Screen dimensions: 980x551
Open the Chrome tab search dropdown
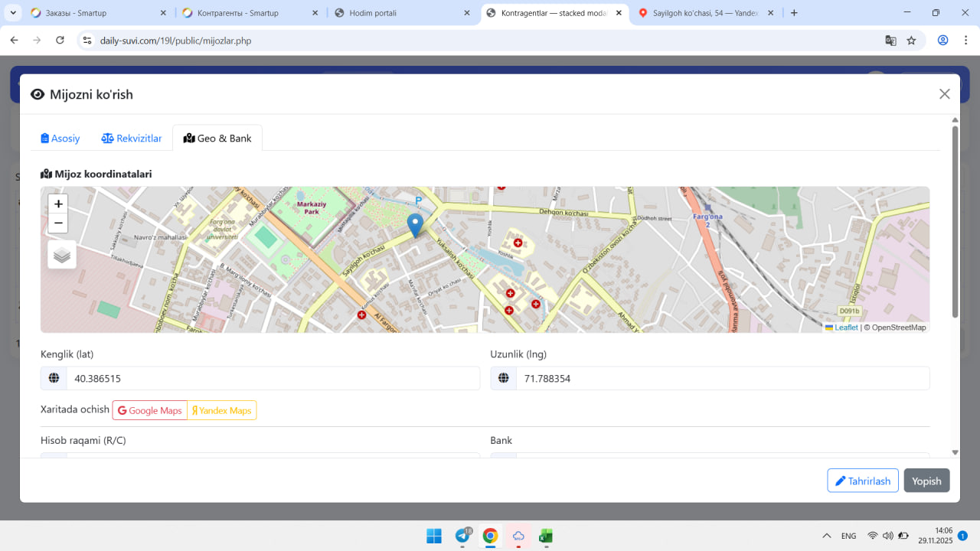(x=13, y=13)
